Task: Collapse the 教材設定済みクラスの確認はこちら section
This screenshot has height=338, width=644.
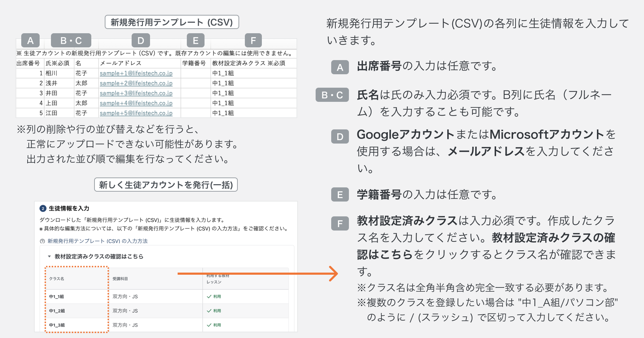Action: (99, 256)
